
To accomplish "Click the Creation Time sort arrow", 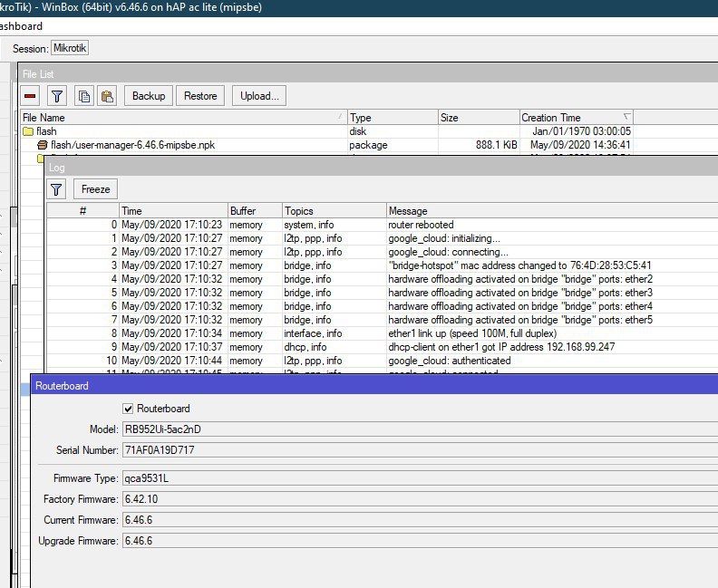I will 626,117.
